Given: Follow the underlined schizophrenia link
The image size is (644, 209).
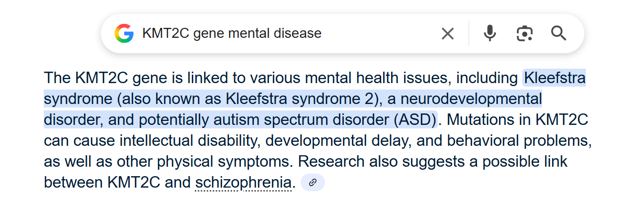Looking at the screenshot, I should pos(243,183).
